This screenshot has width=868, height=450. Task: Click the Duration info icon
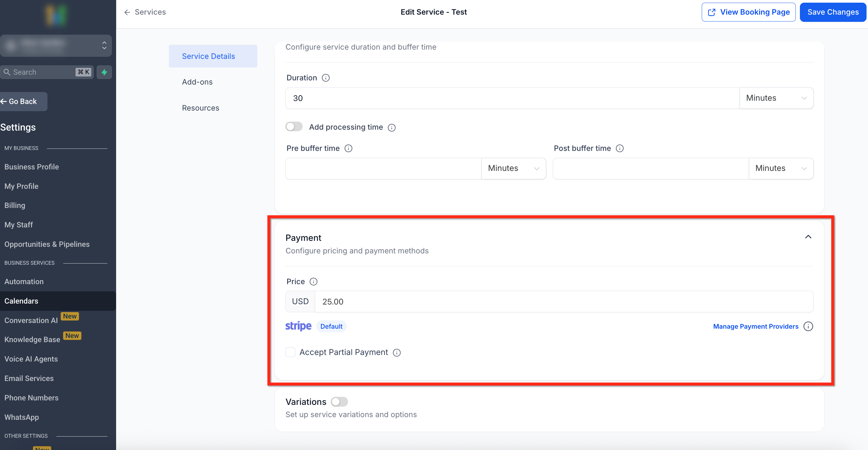click(325, 78)
